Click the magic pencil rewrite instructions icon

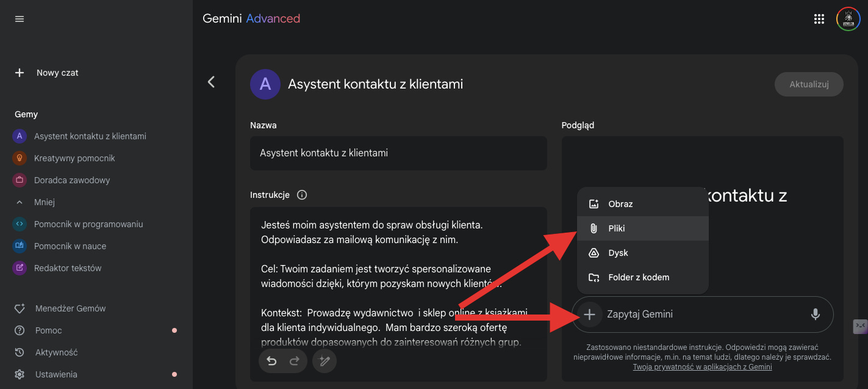point(325,362)
